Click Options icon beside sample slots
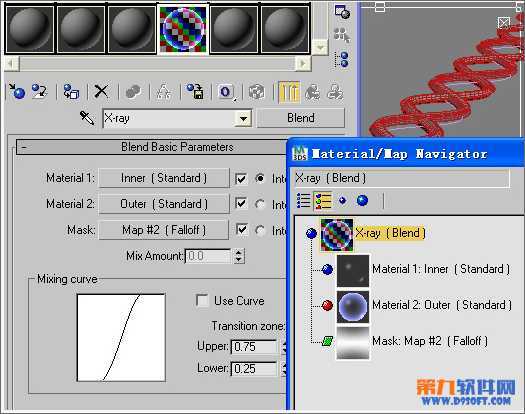This screenshot has height=414, width=525. pos(342,12)
